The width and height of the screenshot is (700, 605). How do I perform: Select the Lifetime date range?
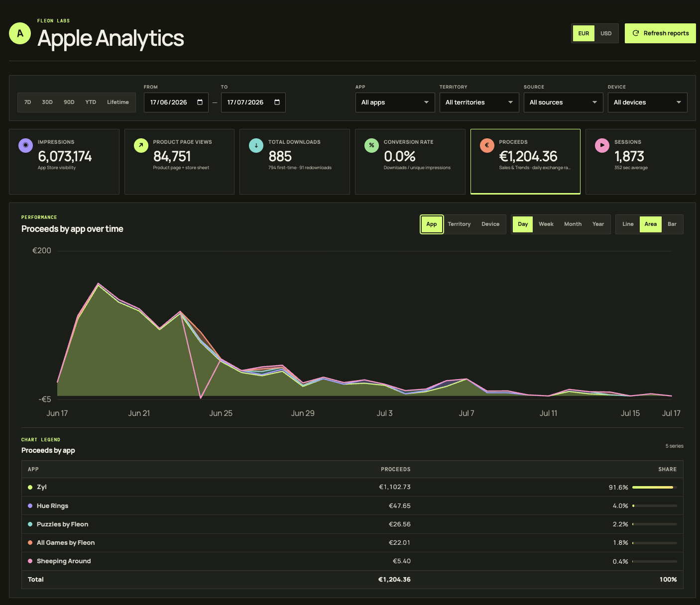coord(118,102)
